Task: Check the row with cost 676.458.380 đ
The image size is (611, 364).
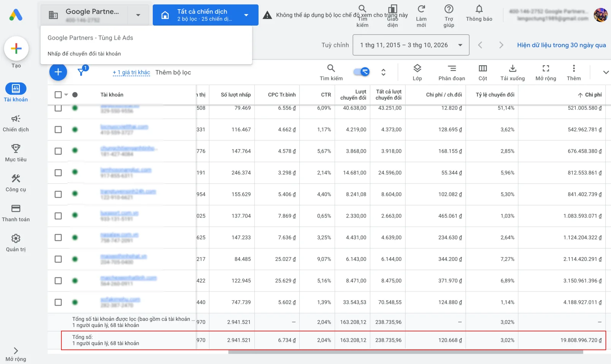Action: tap(58, 151)
